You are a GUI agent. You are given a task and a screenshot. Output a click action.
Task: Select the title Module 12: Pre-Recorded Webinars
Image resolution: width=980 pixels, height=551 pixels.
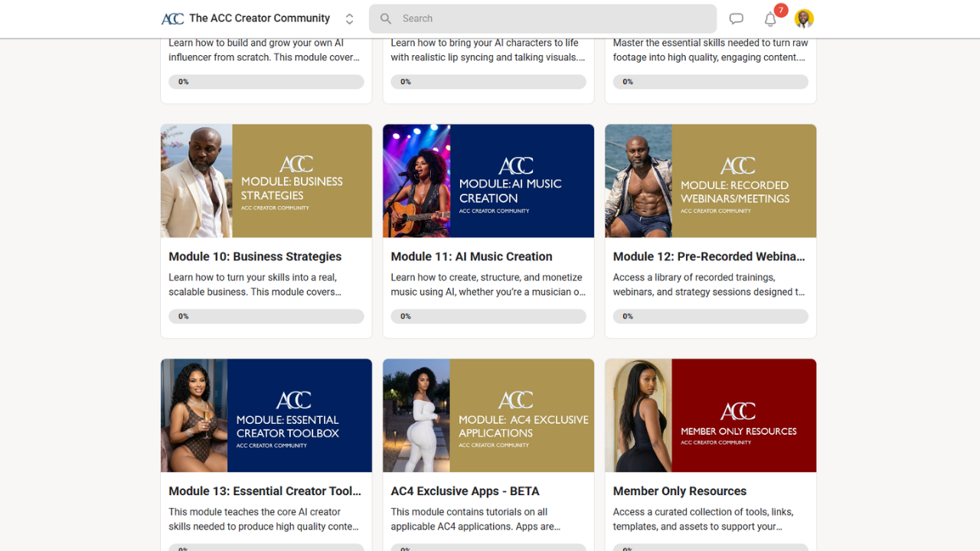click(x=709, y=256)
